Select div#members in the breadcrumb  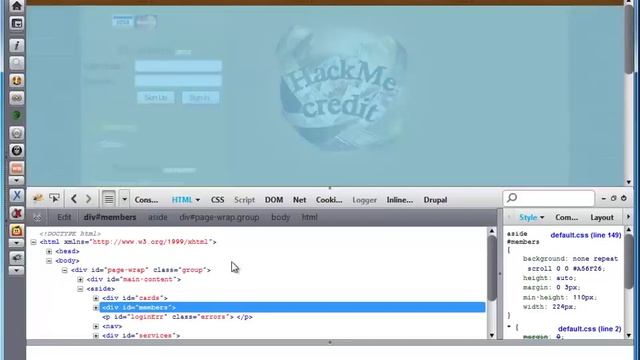pos(110,218)
